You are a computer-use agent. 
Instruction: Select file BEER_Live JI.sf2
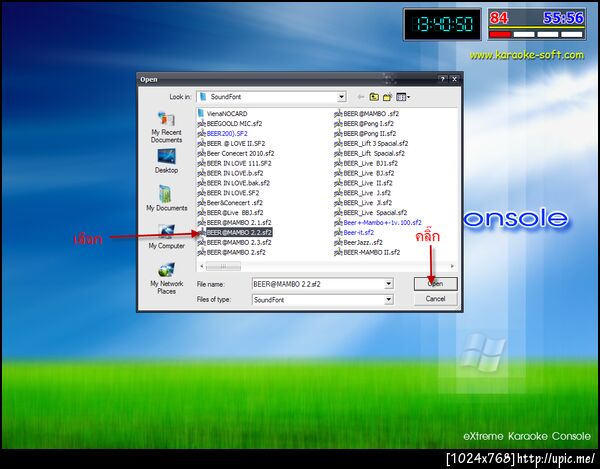point(364,203)
